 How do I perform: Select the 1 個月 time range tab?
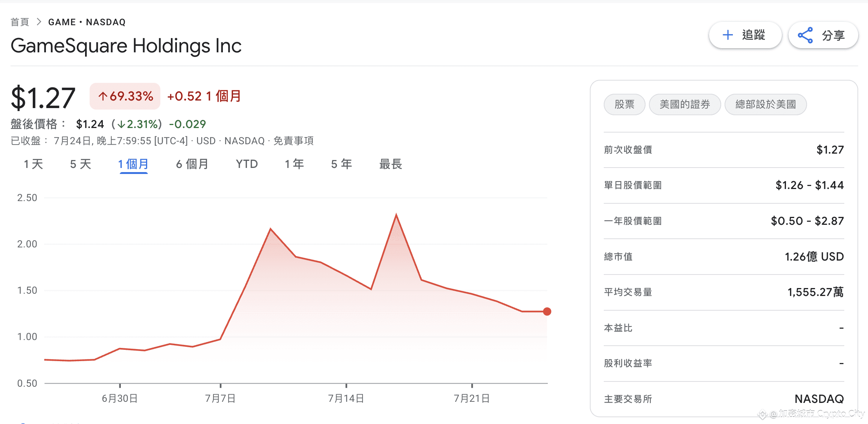133,164
